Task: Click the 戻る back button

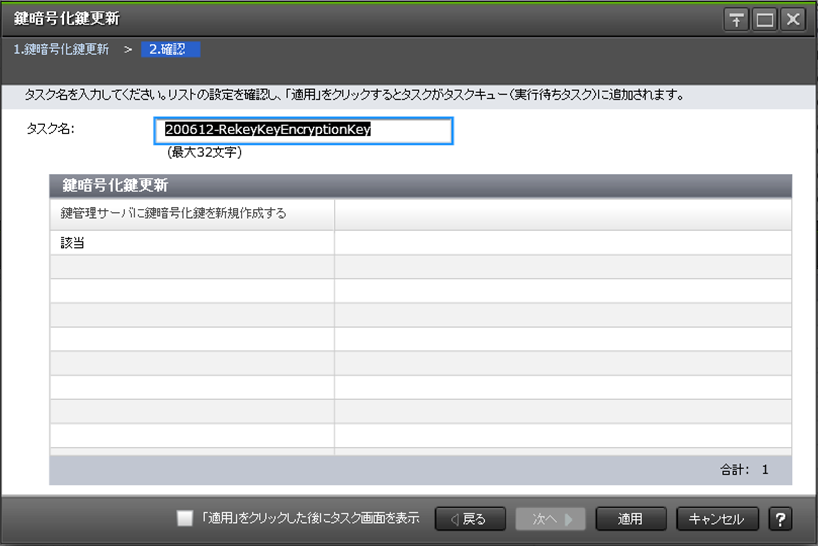Action: pyautogui.click(x=470, y=519)
